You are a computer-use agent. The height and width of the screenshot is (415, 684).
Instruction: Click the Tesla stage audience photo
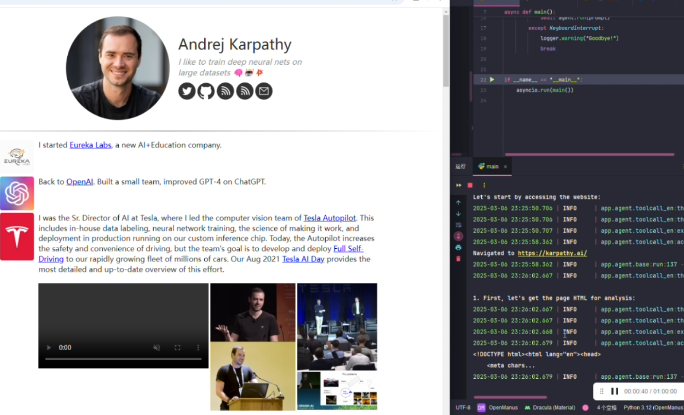[337, 326]
